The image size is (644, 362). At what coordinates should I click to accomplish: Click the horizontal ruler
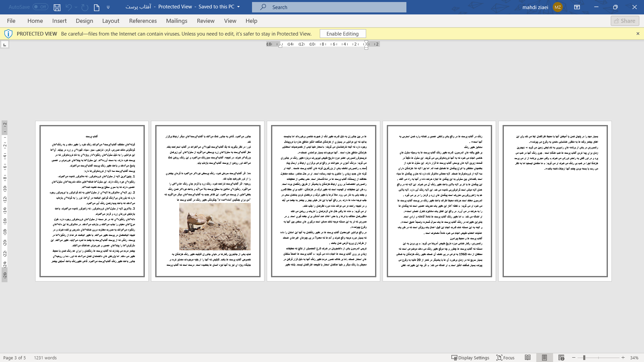(323, 44)
